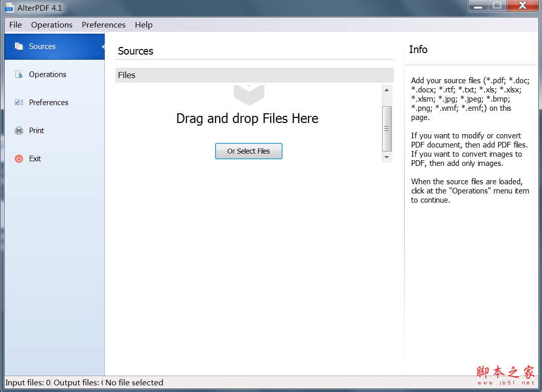
Task: Open the Preferences menu in menu bar
Action: click(103, 25)
